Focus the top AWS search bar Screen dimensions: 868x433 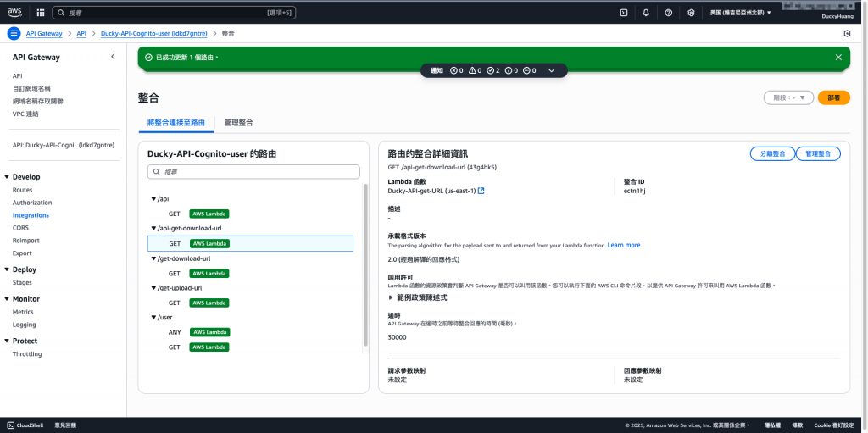tap(174, 12)
